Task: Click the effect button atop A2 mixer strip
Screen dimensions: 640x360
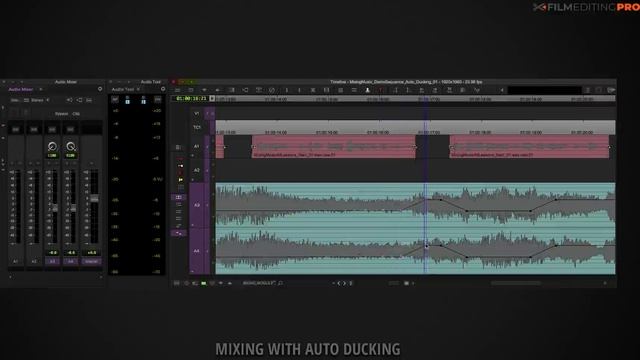Action: 34,129
